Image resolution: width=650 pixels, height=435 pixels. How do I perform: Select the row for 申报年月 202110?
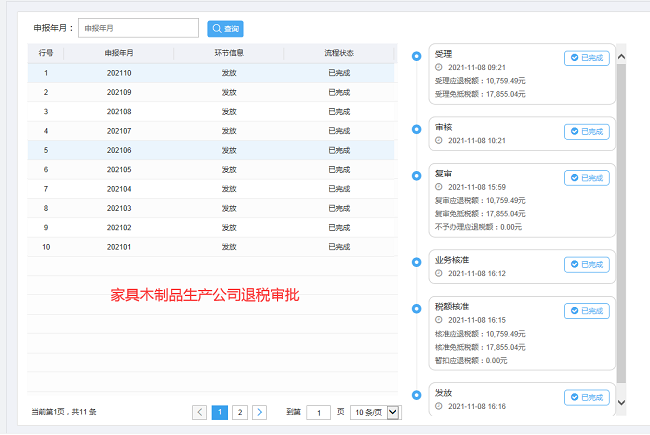click(211, 73)
